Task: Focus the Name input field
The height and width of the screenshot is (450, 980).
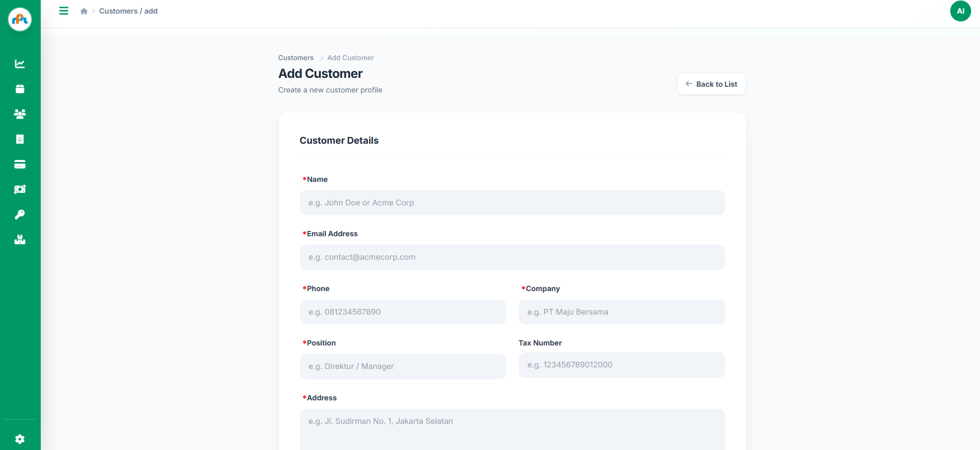Action: pyautogui.click(x=512, y=203)
